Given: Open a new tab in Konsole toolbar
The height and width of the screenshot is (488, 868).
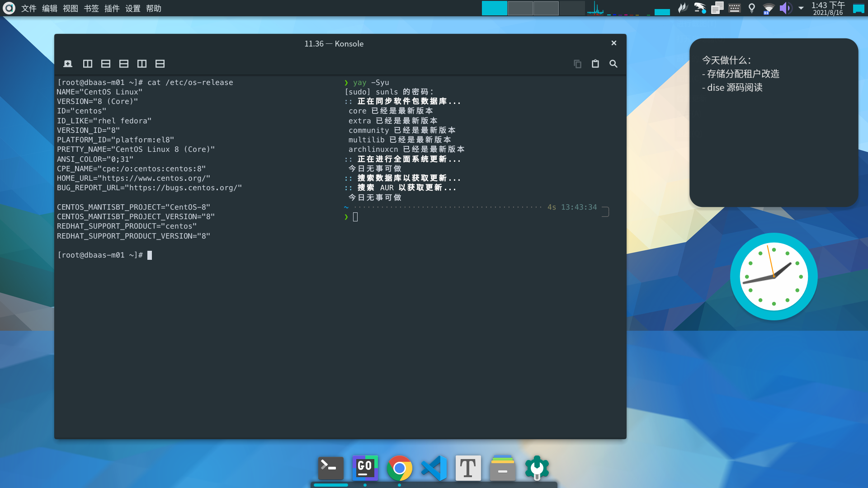Looking at the screenshot, I should click(x=68, y=64).
